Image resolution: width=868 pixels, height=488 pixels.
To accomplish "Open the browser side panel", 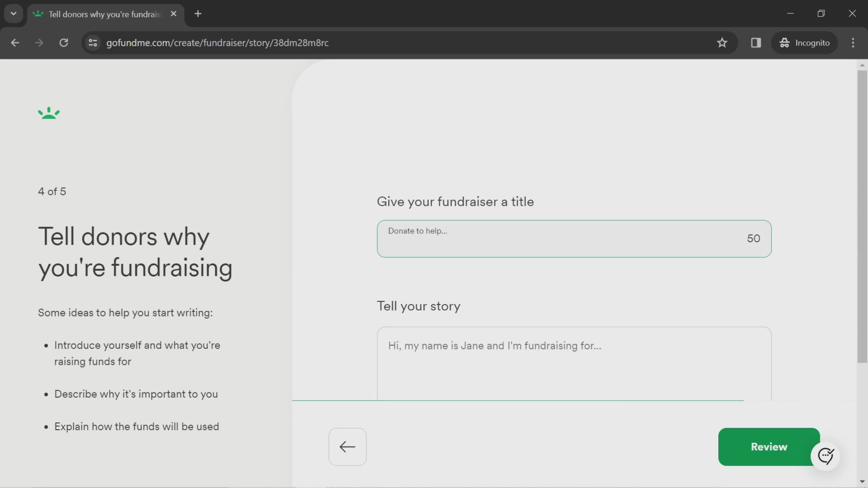I will [x=756, y=43].
